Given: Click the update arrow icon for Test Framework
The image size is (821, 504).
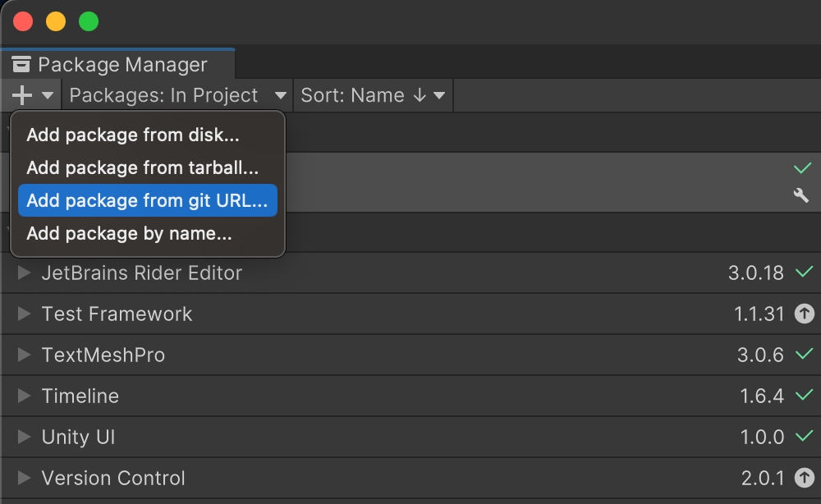Looking at the screenshot, I should [804, 314].
